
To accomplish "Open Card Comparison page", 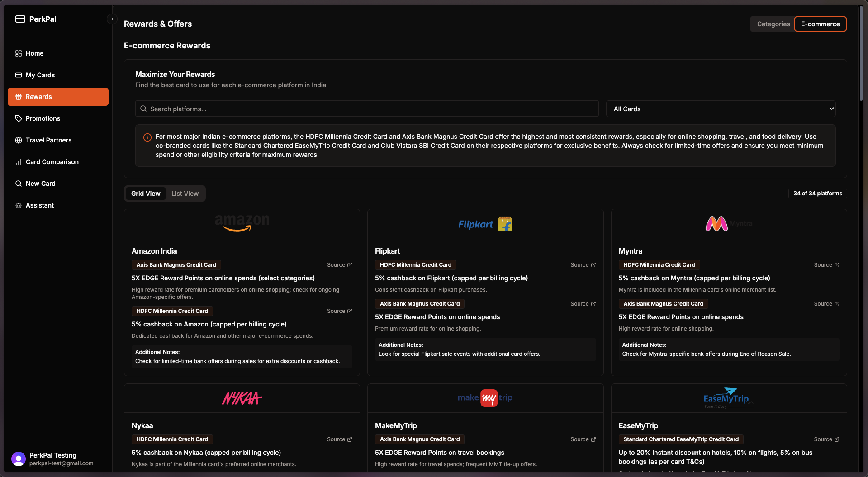I will pyautogui.click(x=58, y=162).
